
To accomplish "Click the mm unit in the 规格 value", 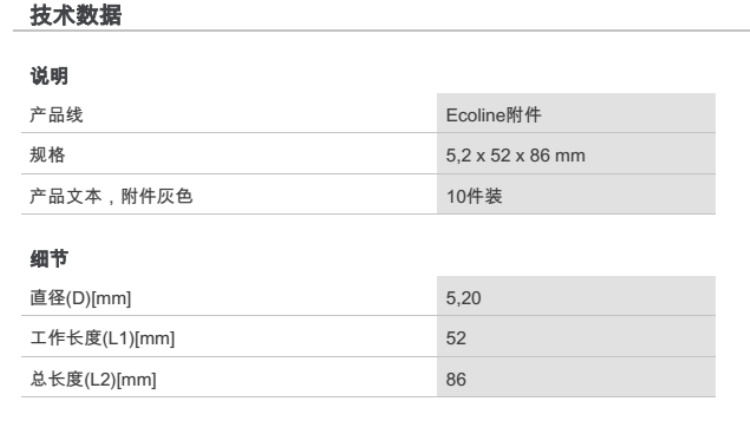I will [573, 156].
